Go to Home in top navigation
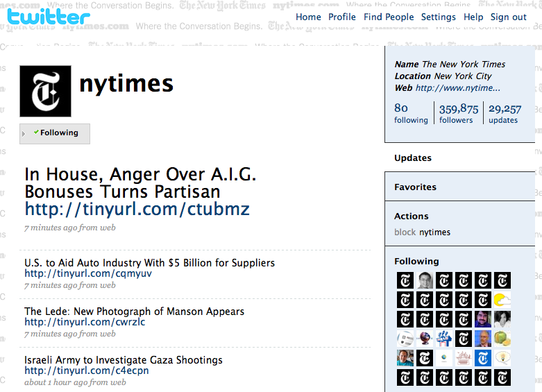The height and width of the screenshot is (392, 542). point(308,17)
